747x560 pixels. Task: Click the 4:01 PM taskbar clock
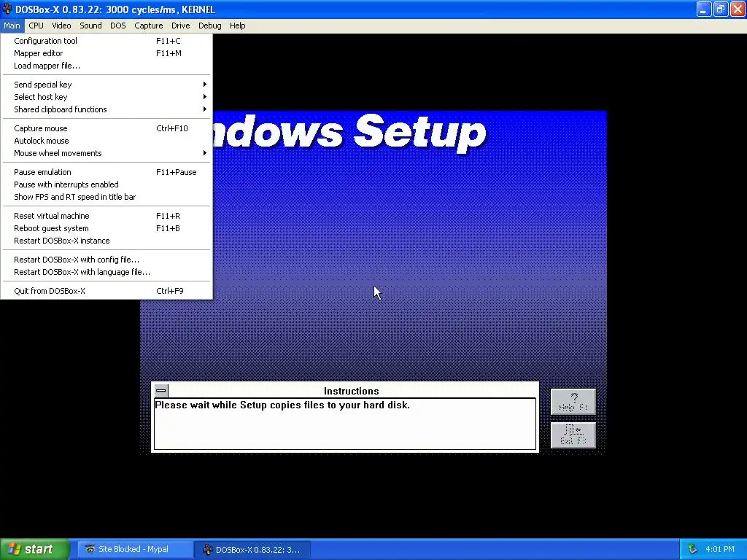pos(720,549)
